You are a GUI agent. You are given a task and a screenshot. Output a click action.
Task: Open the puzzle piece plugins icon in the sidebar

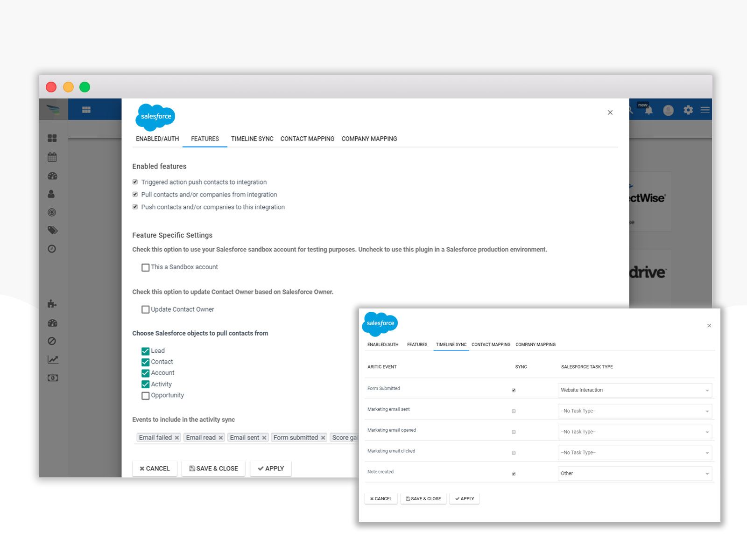pyautogui.click(x=52, y=304)
